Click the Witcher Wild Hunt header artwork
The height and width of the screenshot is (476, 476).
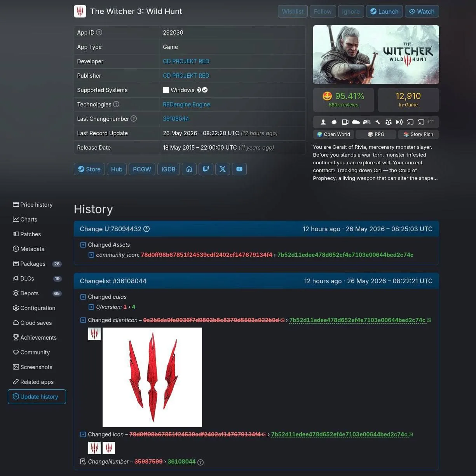click(376, 54)
